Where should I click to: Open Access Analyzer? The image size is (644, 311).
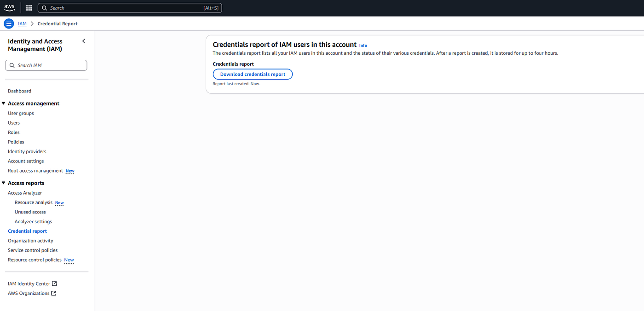click(25, 193)
